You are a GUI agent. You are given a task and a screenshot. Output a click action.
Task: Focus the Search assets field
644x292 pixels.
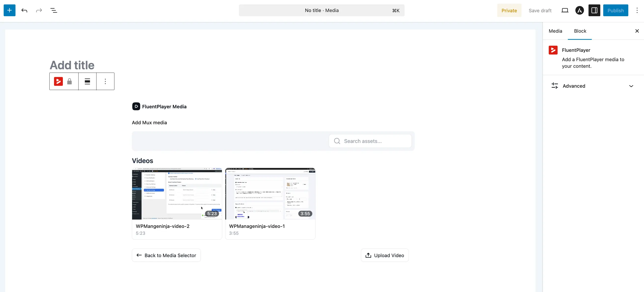click(370, 141)
